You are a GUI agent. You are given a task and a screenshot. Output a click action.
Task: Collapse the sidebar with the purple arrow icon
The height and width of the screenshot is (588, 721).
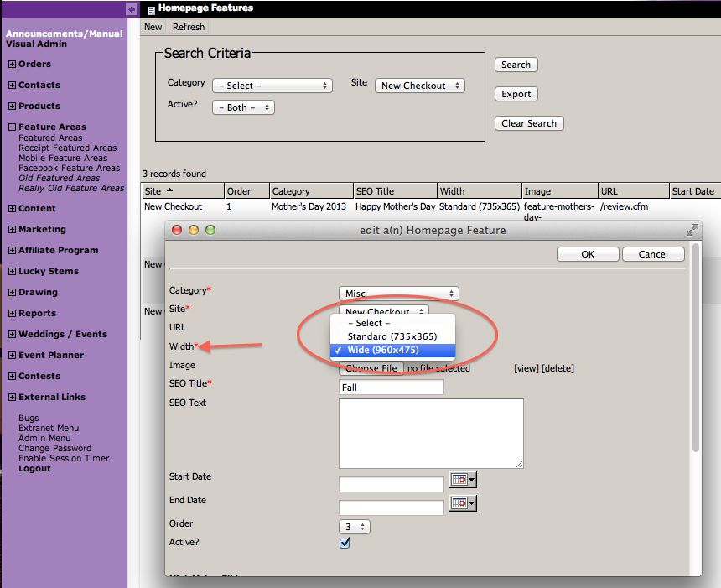(132, 9)
